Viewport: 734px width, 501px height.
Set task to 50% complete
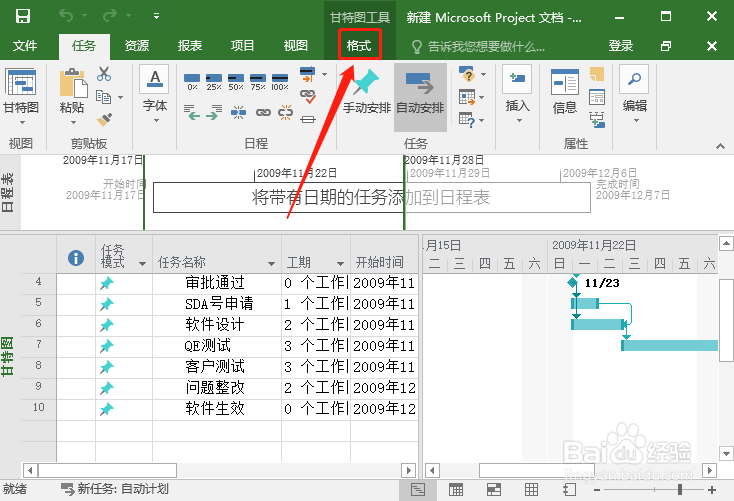[236, 82]
